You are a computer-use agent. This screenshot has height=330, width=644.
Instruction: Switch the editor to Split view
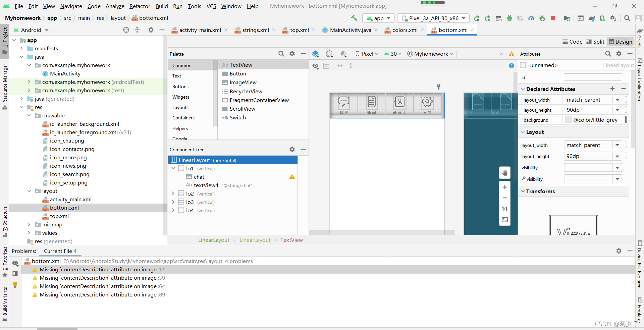click(x=595, y=42)
